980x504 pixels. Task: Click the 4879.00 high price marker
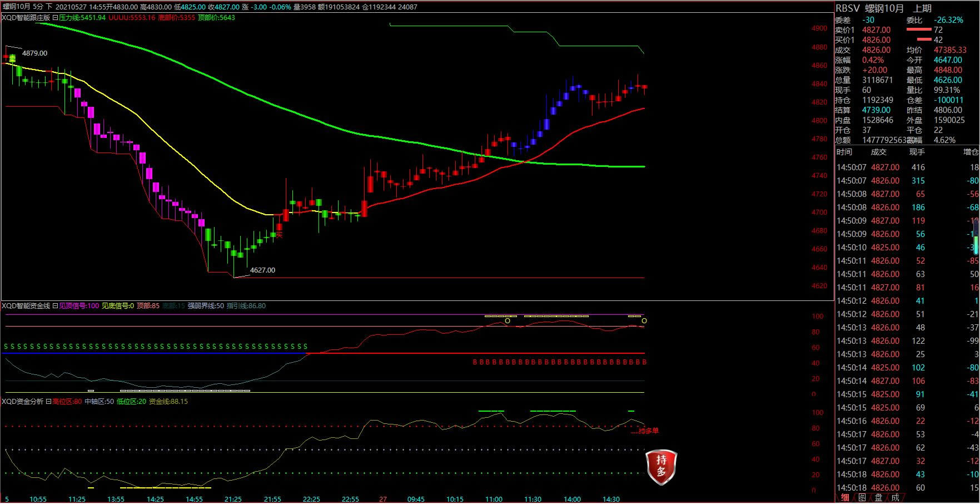click(x=34, y=53)
